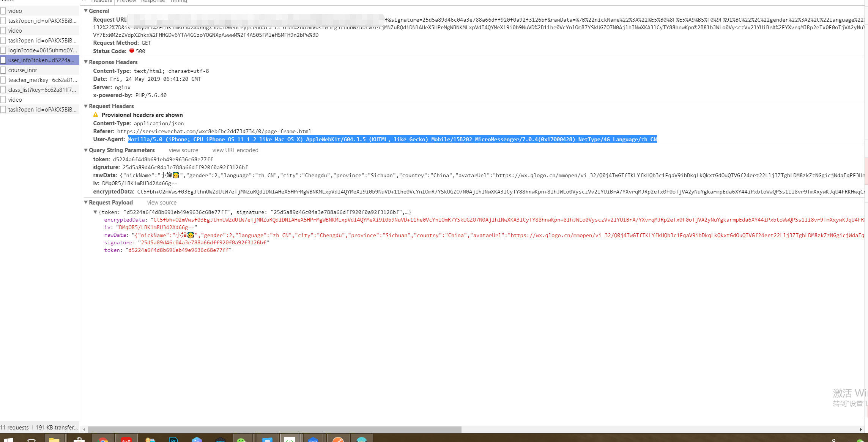The width and height of the screenshot is (868, 442).
Task: Open File Explorer from the taskbar
Action: (54, 439)
